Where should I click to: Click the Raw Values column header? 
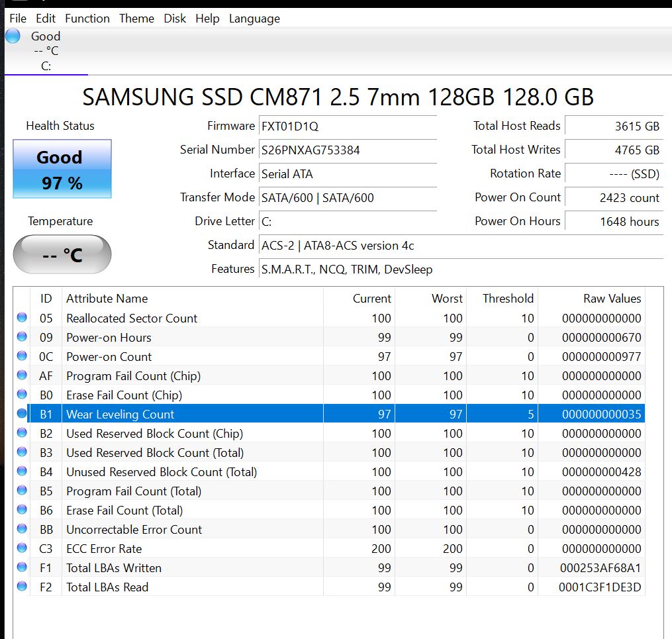(x=611, y=299)
